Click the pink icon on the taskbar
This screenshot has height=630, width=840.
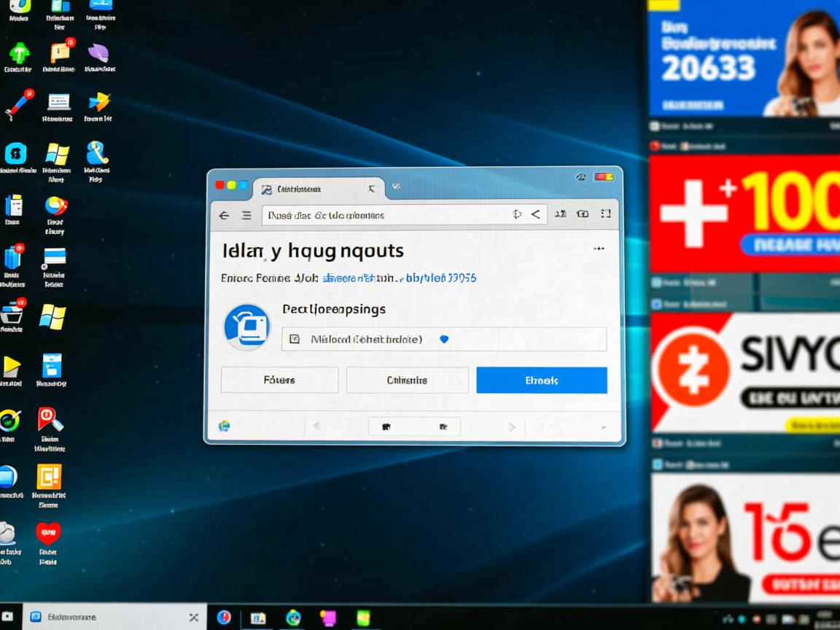328,618
